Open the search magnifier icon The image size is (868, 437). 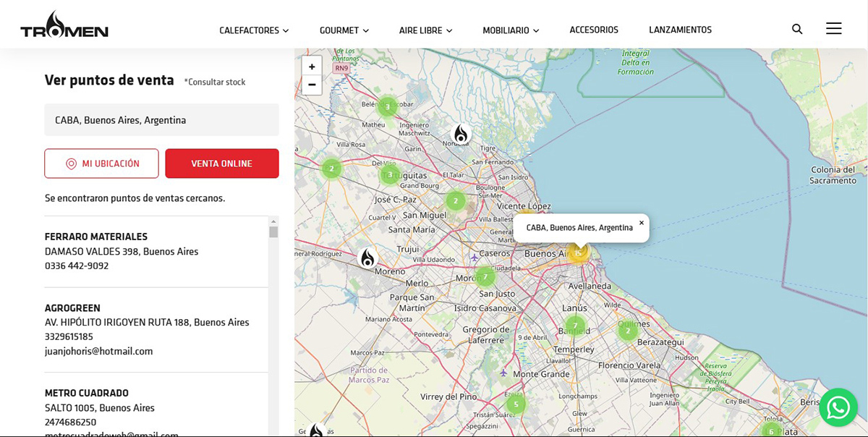tap(797, 29)
